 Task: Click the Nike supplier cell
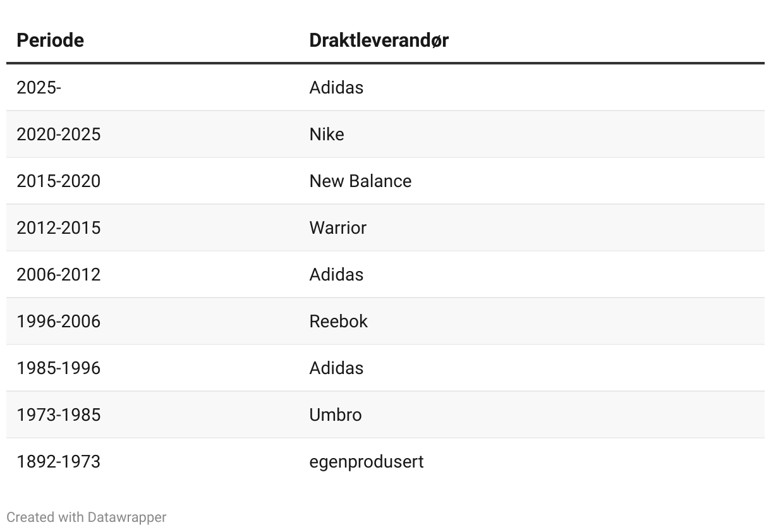point(327,134)
